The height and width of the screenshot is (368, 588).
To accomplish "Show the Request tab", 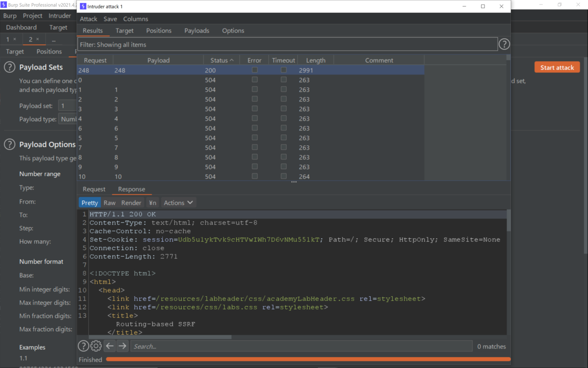I will click(94, 189).
